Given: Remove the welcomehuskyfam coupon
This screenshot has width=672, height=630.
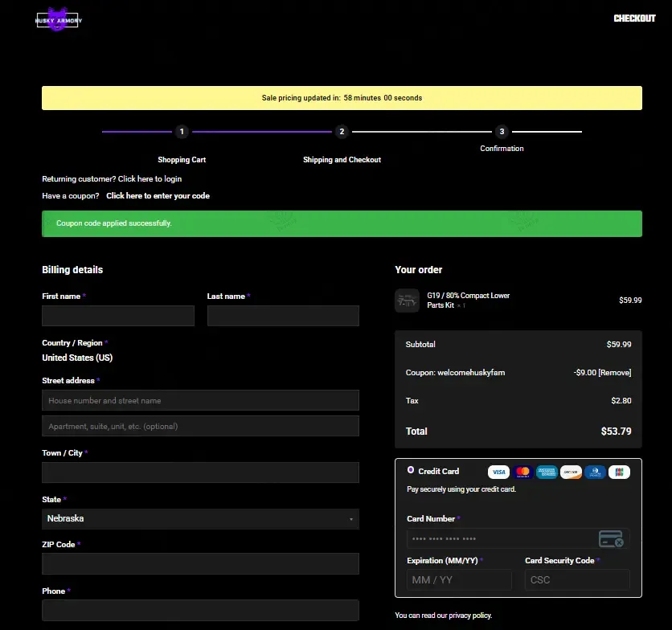Looking at the screenshot, I should (614, 373).
